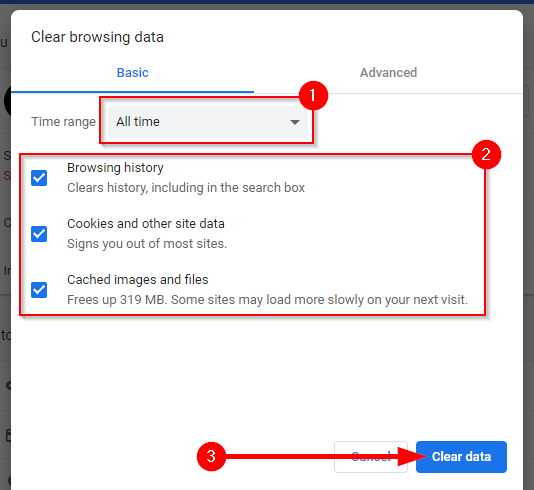Click the Clear browsing data dialog title
534x490 pixels.
(97, 37)
